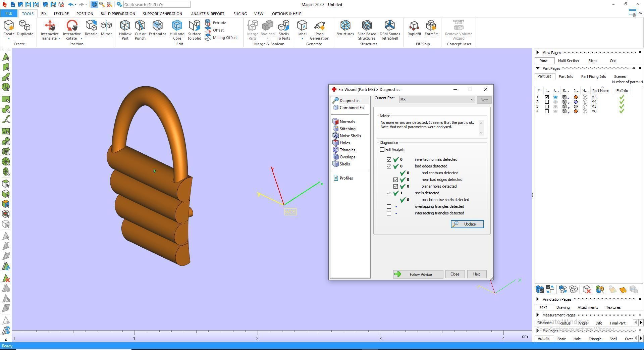The height and width of the screenshot is (350, 644).
Task: Open the Part Fixing Info tab
Action: 593,77
